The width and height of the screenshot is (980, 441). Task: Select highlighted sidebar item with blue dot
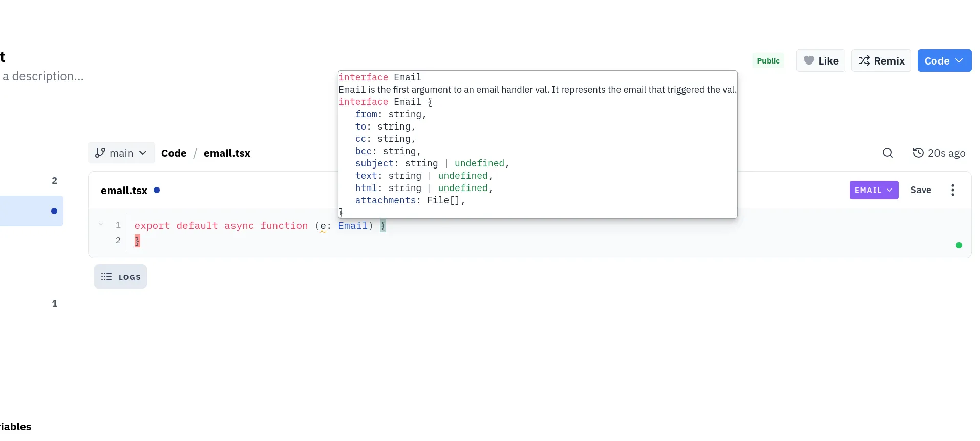click(x=31, y=211)
